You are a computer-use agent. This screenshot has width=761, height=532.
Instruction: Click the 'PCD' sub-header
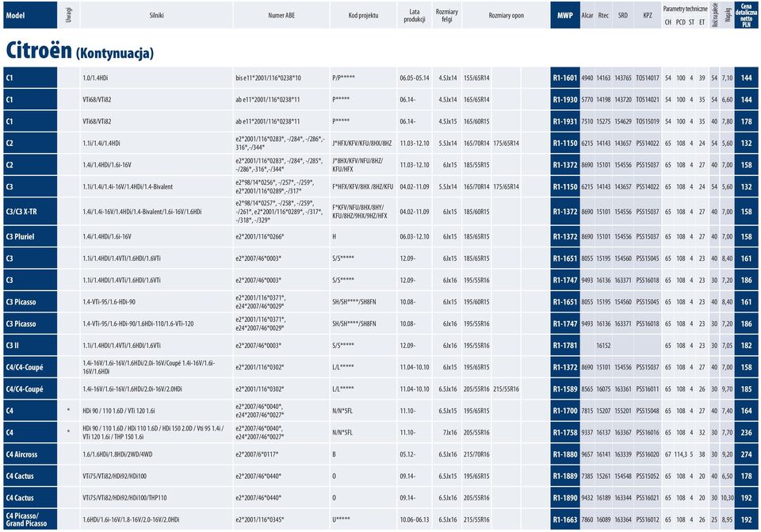click(681, 22)
